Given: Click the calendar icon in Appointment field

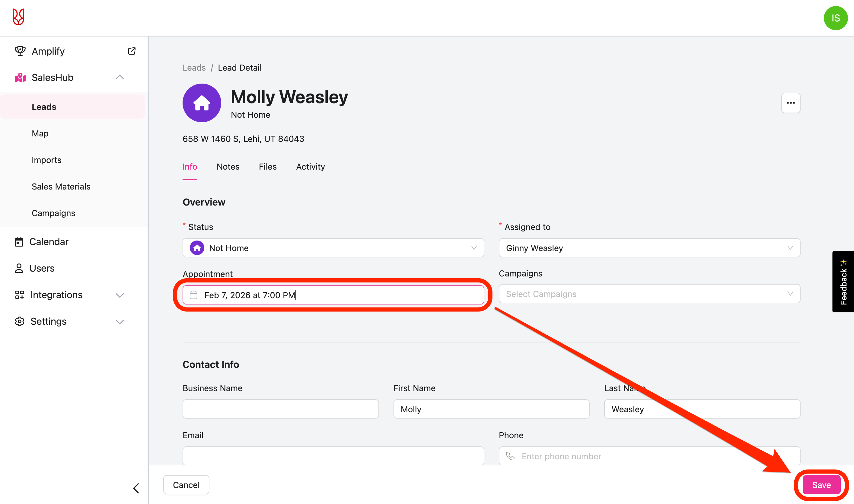Looking at the screenshot, I should (193, 295).
